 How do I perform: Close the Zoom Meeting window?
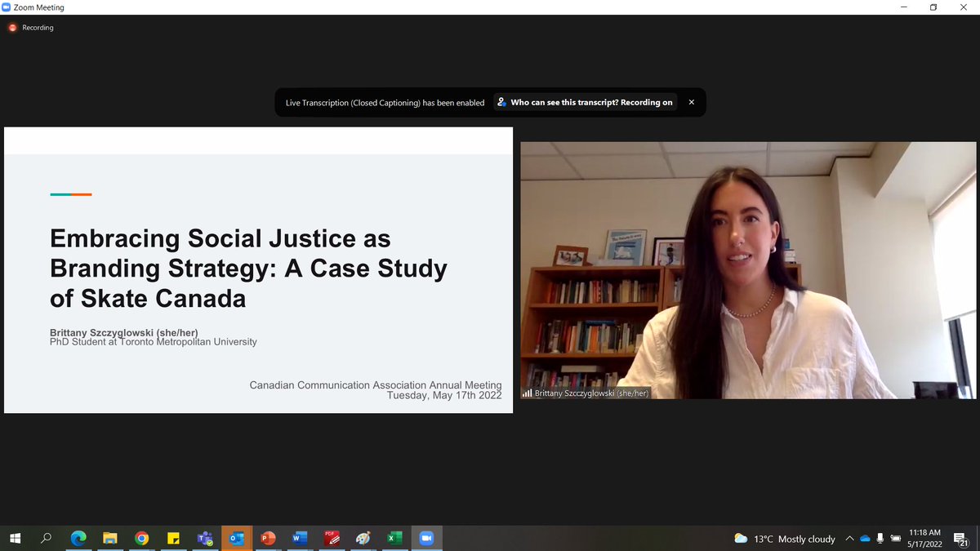tap(964, 7)
